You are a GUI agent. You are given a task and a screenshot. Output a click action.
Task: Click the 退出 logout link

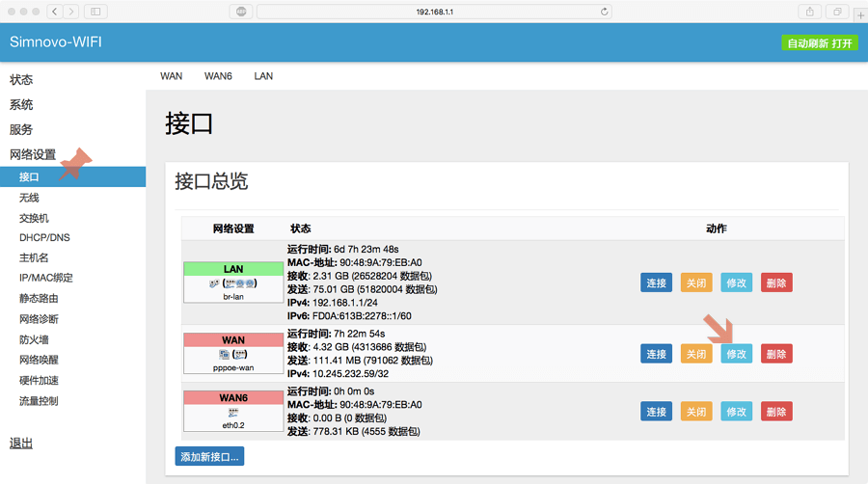point(21,444)
